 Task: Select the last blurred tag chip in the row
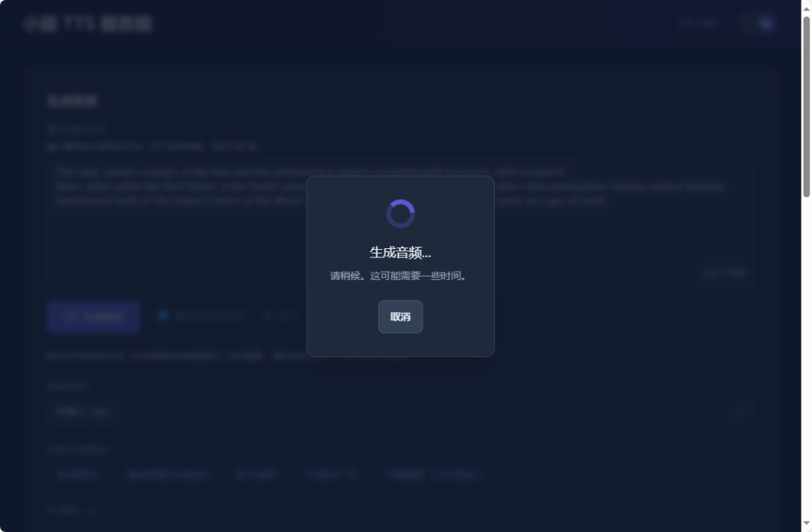pos(431,475)
